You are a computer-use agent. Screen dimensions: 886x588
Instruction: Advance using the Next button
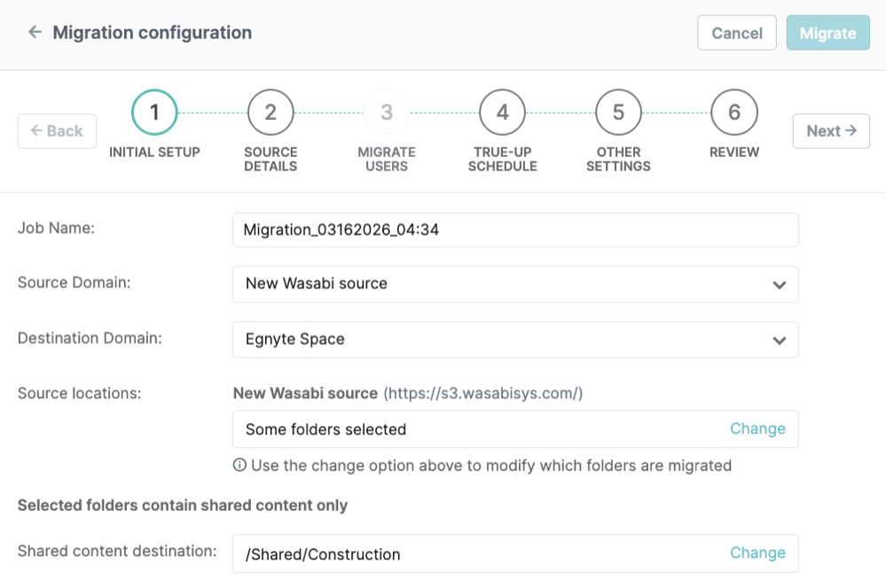tap(830, 130)
